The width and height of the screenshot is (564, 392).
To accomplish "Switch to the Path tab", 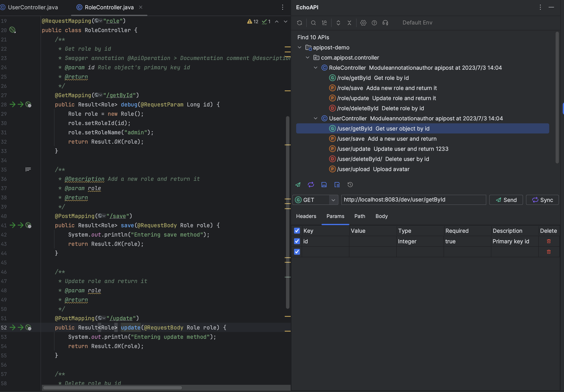I will 360,216.
